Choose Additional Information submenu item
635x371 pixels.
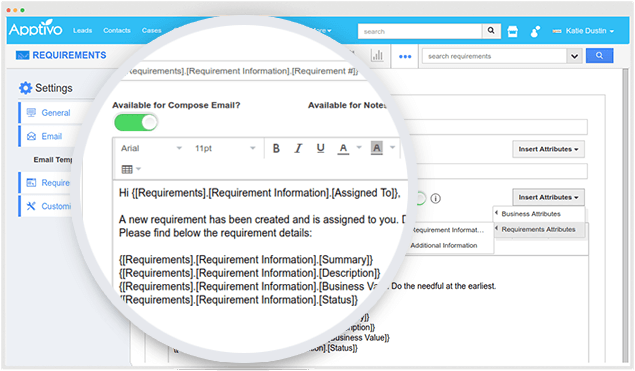click(444, 245)
